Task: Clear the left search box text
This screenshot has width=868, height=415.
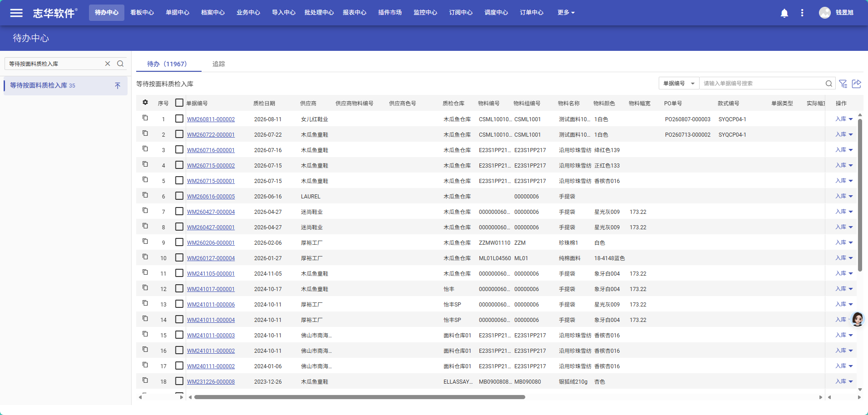Action: (x=108, y=64)
